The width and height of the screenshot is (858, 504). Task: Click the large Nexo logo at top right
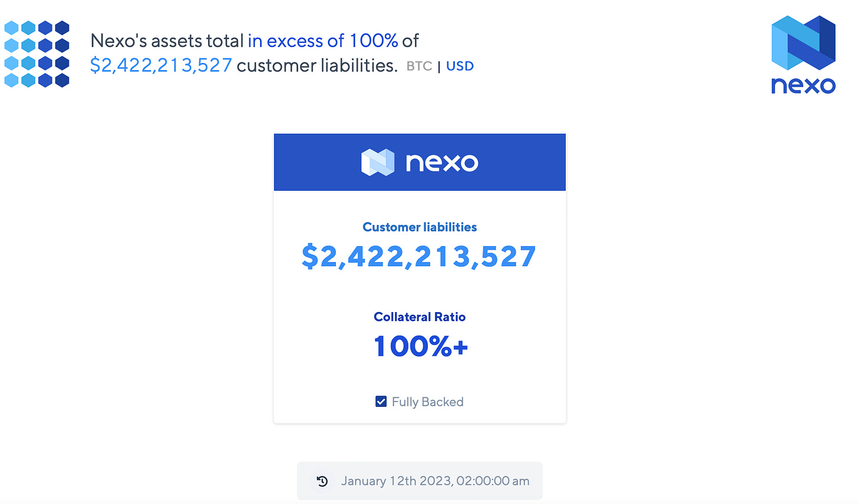803,43
